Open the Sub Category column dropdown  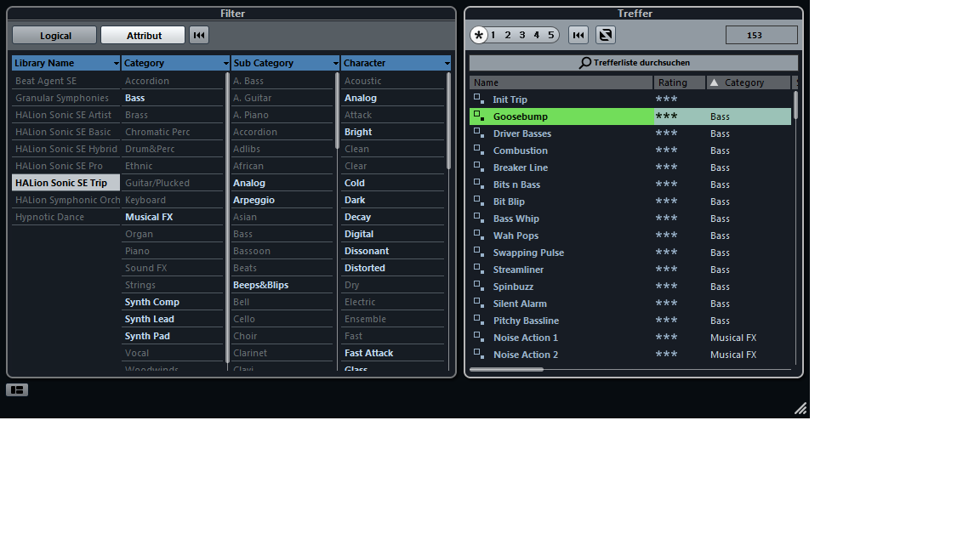(336, 63)
